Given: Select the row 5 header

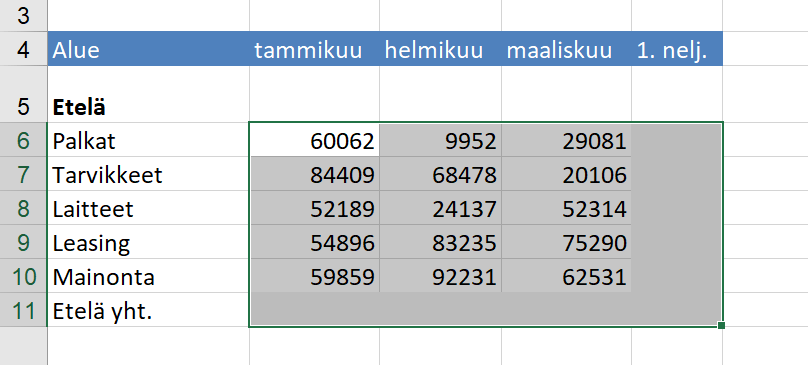Looking at the screenshot, I should (24, 94).
